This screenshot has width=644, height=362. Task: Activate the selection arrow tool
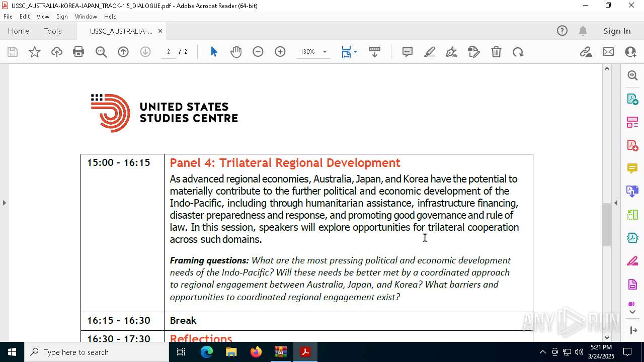pyautogui.click(x=214, y=52)
